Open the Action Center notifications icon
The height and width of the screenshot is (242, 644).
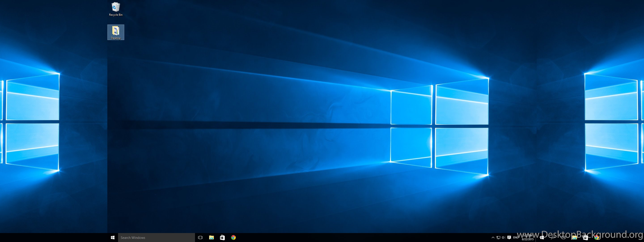tap(509, 238)
